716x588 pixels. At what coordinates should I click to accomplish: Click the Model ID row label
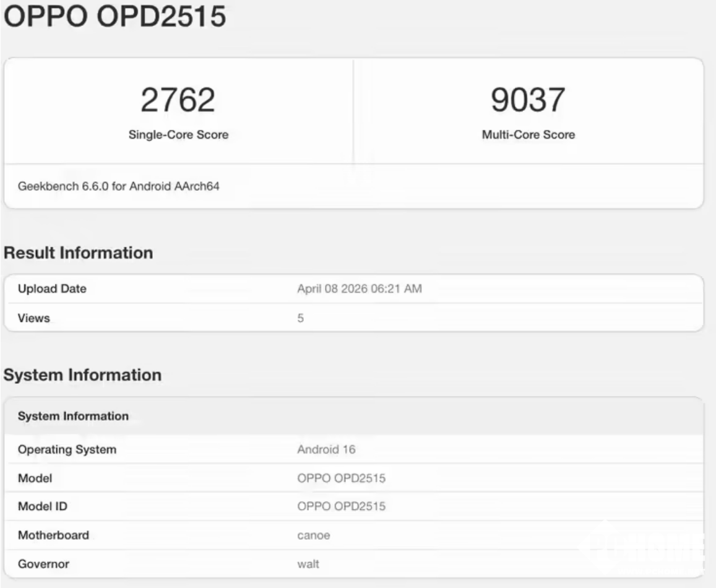click(x=43, y=507)
